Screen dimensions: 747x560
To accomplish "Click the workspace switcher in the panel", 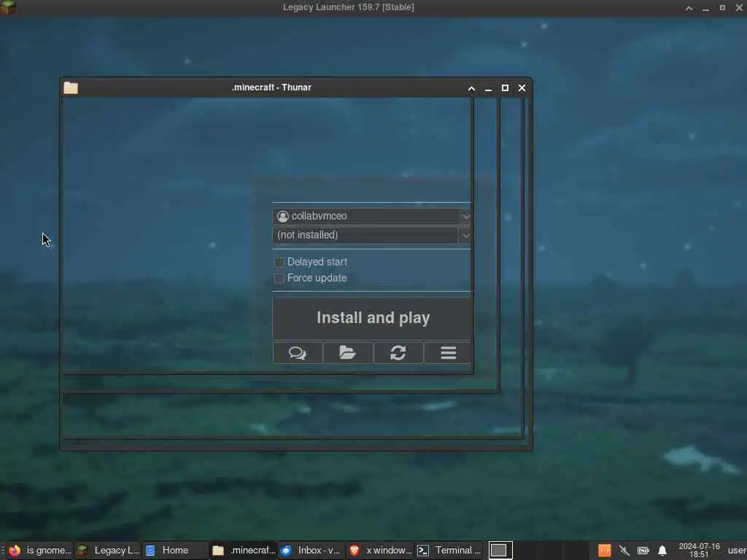I will [500, 551].
